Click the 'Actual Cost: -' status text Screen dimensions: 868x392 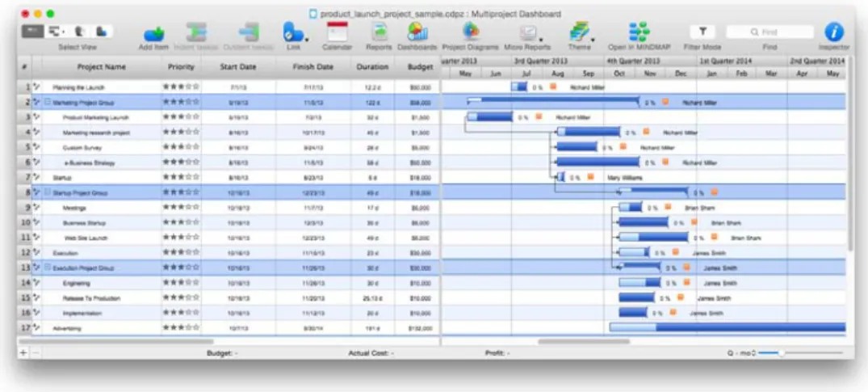(371, 352)
